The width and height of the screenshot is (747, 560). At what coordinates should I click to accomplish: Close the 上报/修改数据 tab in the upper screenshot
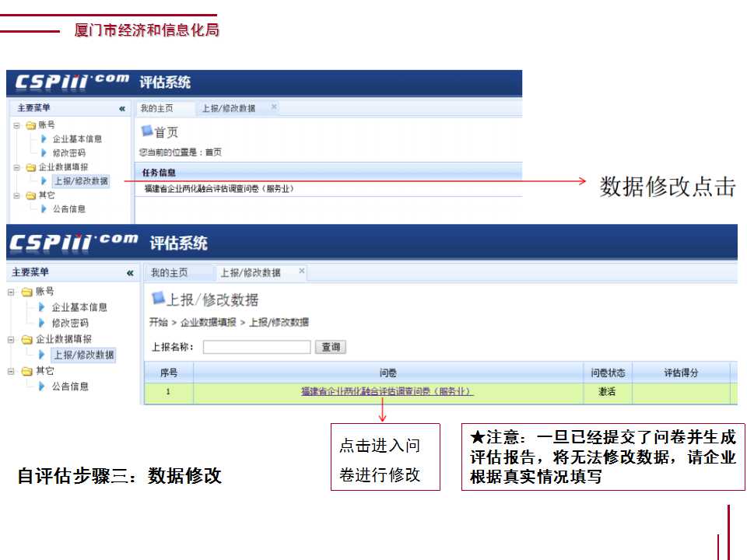click(274, 107)
